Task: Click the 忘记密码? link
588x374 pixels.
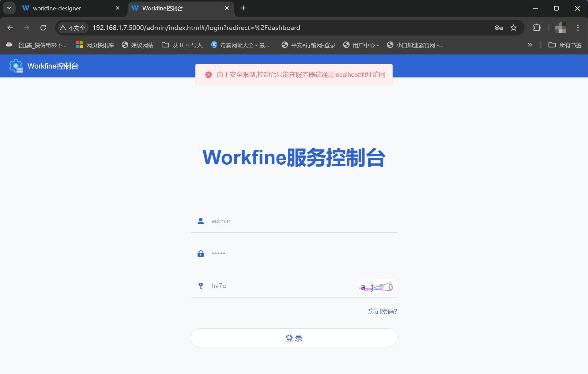Action: coord(382,312)
